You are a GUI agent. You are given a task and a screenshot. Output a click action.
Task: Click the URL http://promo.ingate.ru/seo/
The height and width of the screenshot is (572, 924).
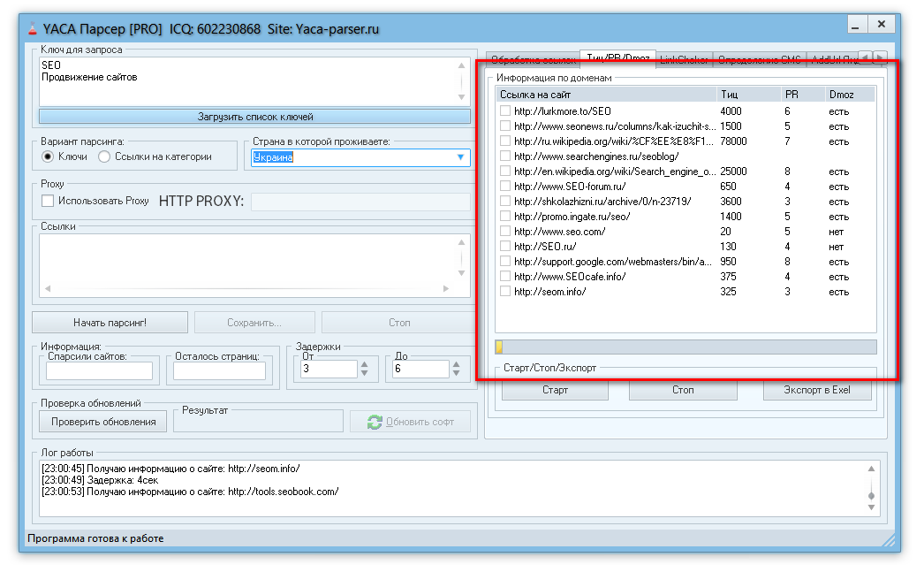(572, 217)
